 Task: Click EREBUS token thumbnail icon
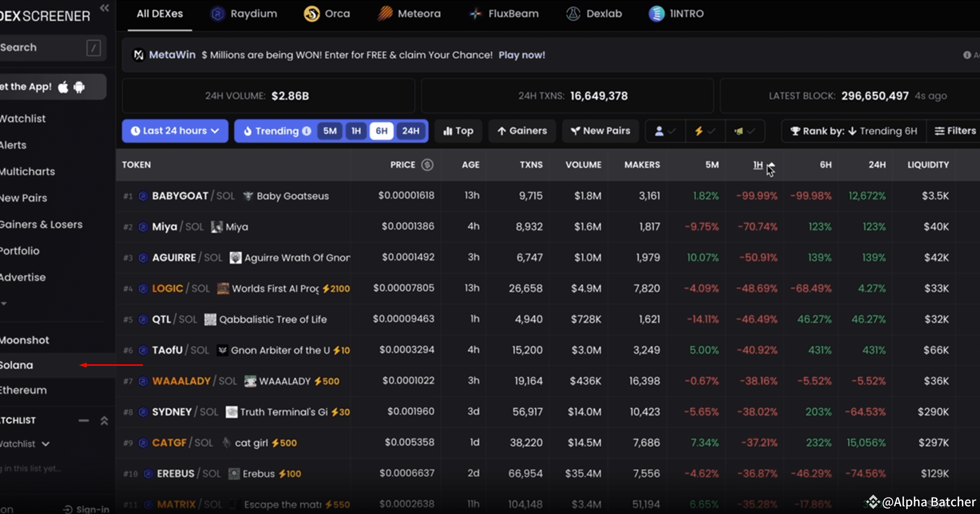[234, 474]
